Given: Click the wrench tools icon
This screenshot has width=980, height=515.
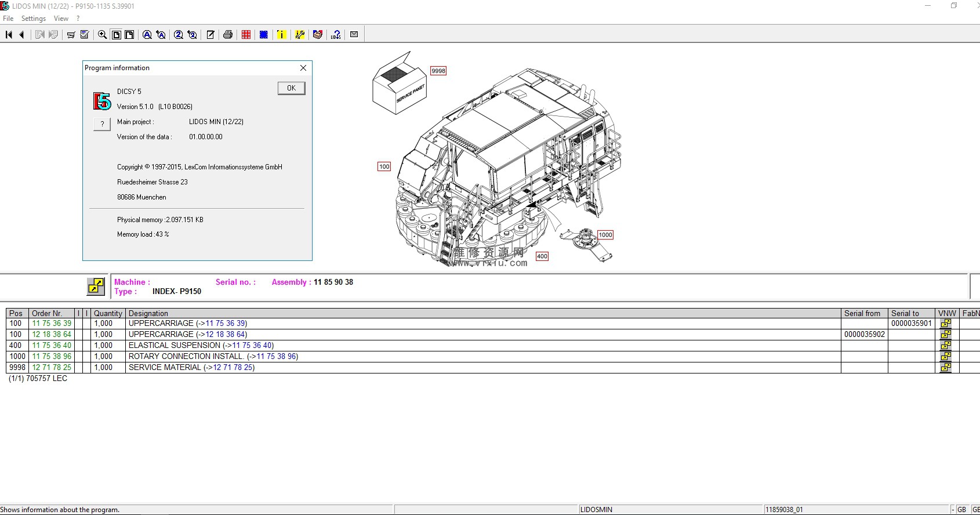Looking at the screenshot, I should pyautogui.click(x=300, y=35).
